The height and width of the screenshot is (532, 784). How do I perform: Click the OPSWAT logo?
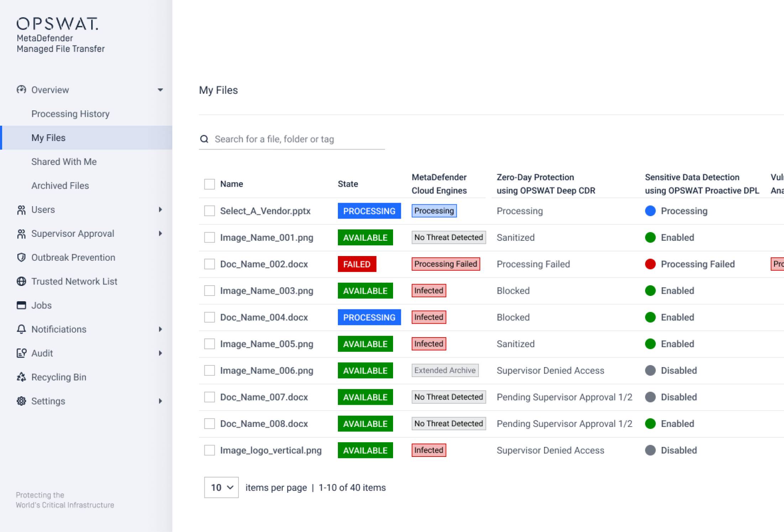[57, 24]
